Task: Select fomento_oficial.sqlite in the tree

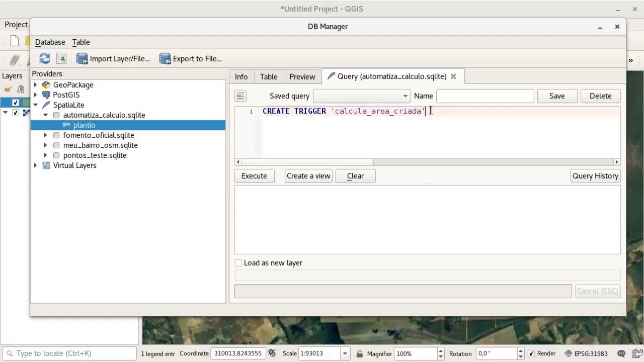Action: [x=99, y=135]
